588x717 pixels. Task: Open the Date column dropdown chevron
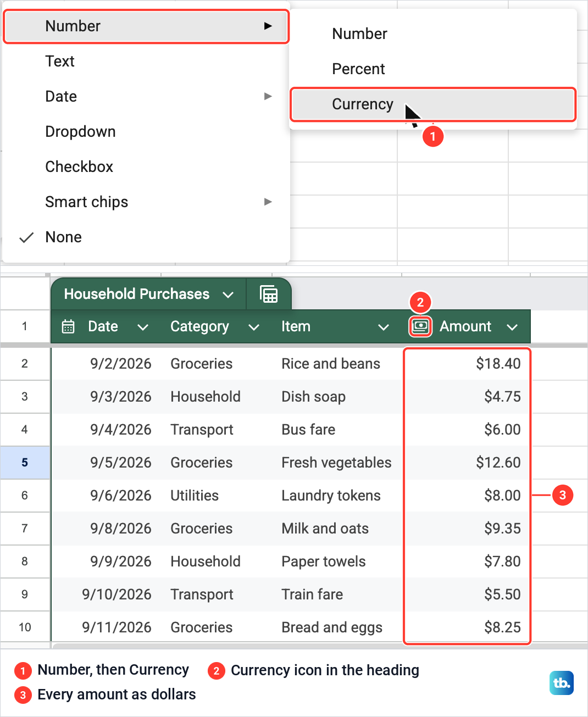143,327
